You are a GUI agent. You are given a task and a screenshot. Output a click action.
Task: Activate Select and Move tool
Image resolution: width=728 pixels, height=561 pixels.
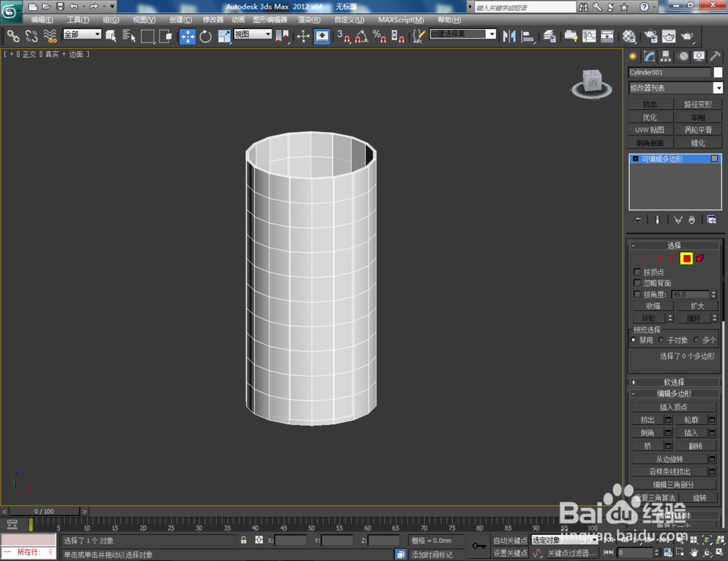(188, 36)
